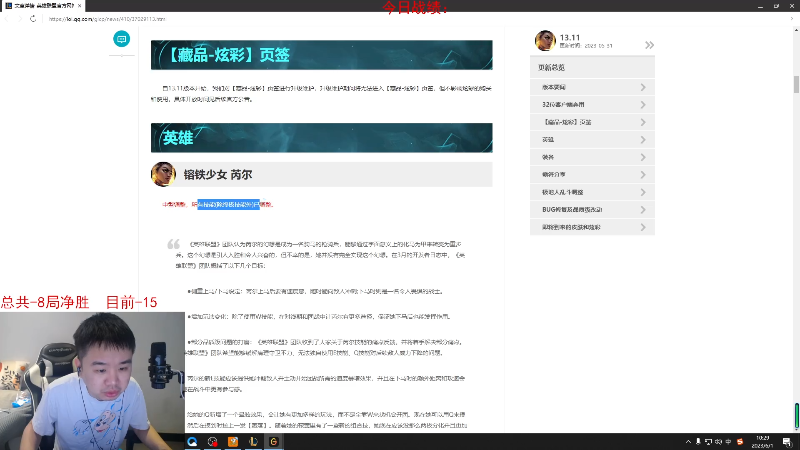The width and height of the screenshot is (800, 450).
Task: Open the notification center icon
Action: 787,442
